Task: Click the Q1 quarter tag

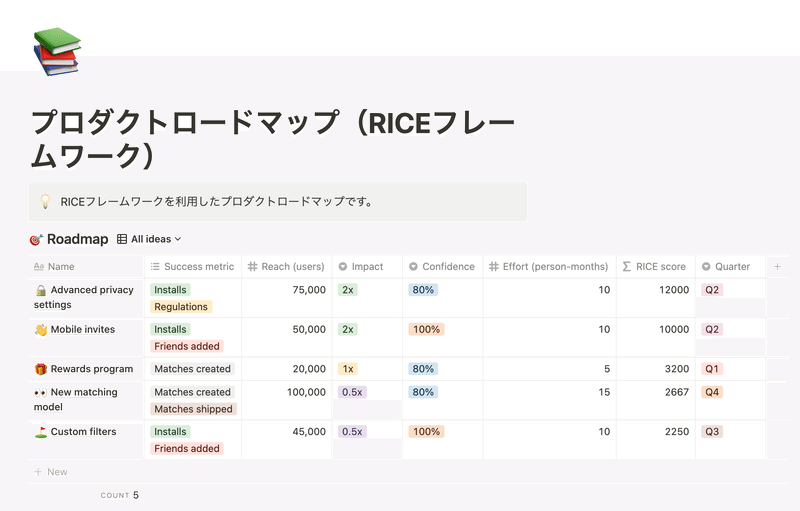Action: (x=712, y=369)
